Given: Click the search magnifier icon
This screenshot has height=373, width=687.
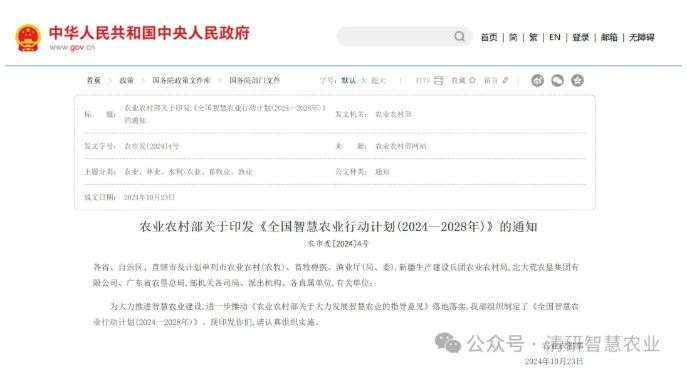Looking at the screenshot, I should coord(459,36).
